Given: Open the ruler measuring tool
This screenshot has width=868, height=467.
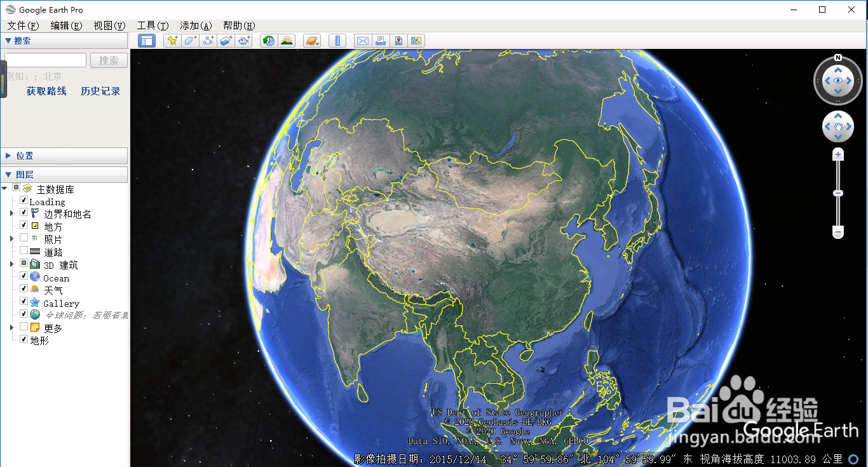Looking at the screenshot, I should [x=337, y=41].
